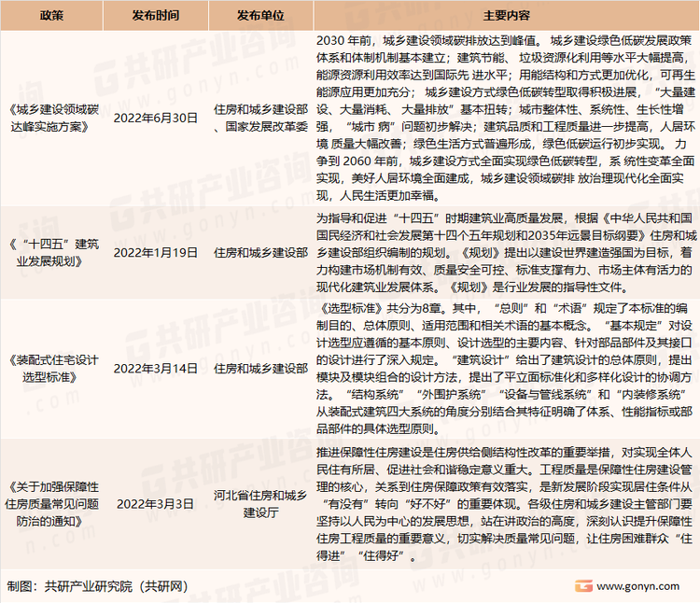700x603 pixels.
Task: Click the 政策 column header
Action: (x=51, y=16)
